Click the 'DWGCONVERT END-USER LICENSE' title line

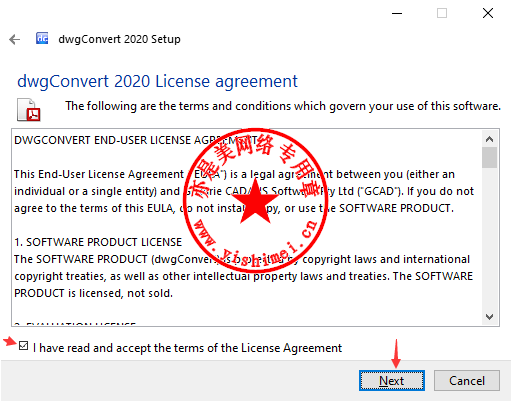pyautogui.click(x=135, y=140)
